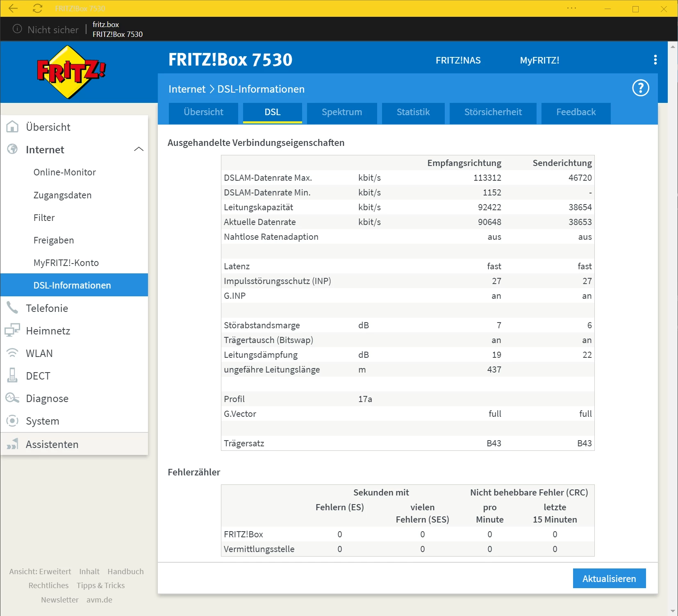Open the three-dot menu in FRITZ!Box header
The width and height of the screenshot is (678, 616).
pos(655,60)
